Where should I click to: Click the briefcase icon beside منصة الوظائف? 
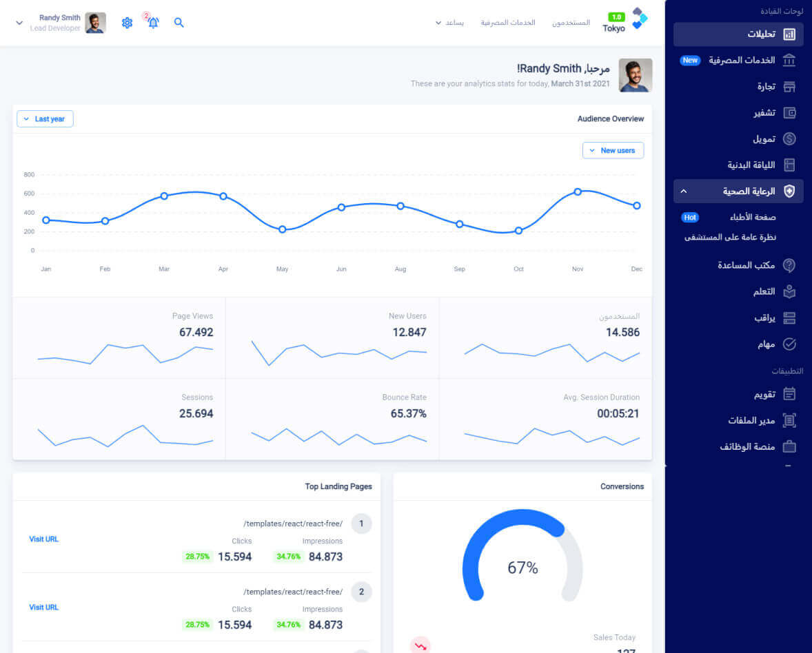coord(789,447)
